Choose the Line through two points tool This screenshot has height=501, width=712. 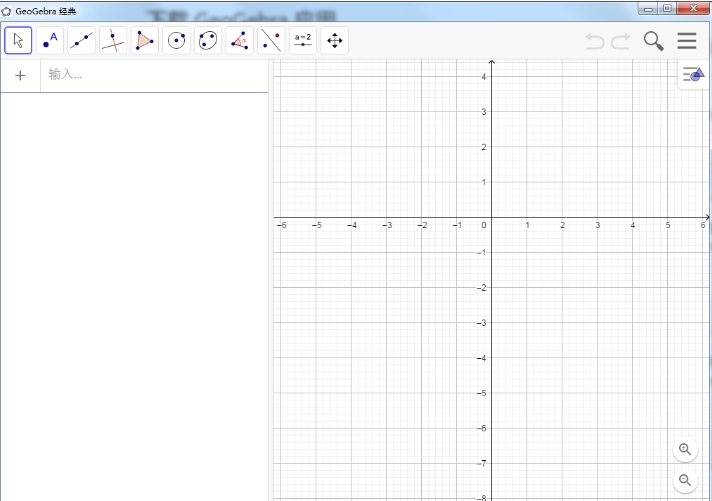(x=81, y=40)
